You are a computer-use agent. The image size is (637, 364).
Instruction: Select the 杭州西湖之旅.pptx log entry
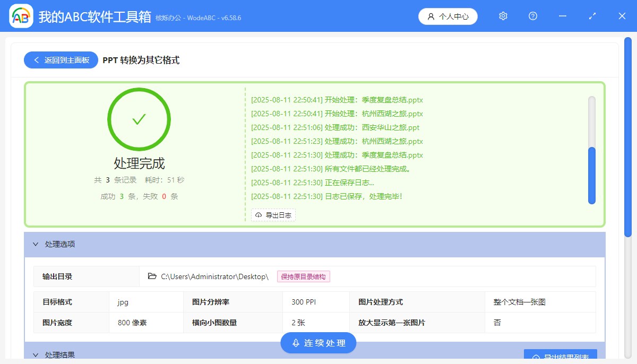[x=337, y=113]
